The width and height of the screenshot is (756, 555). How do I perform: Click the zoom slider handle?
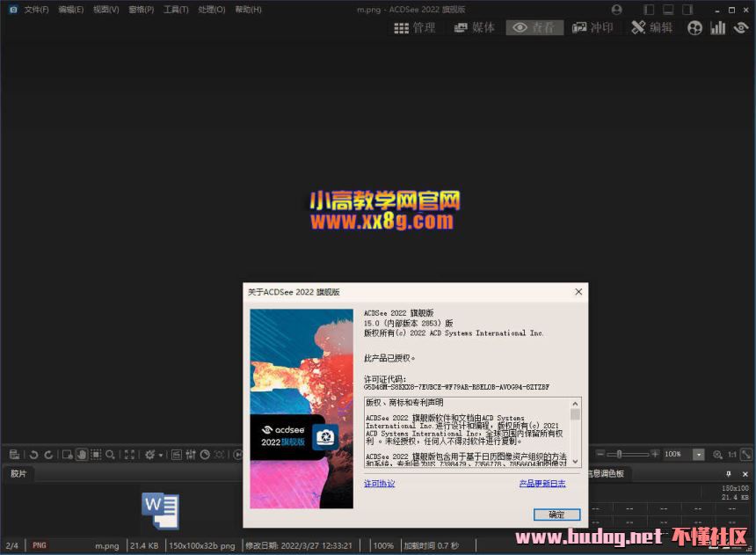[620, 454]
